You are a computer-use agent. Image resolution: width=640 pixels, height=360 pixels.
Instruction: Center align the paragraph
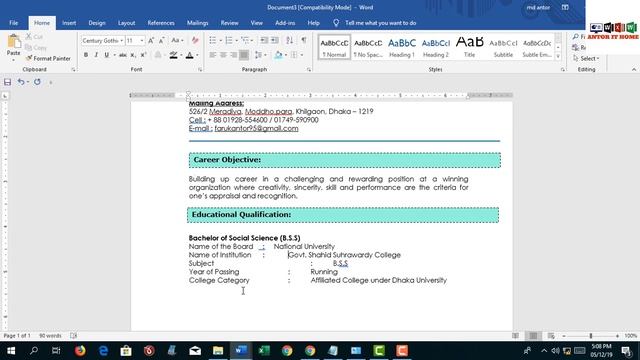point(223,55)
